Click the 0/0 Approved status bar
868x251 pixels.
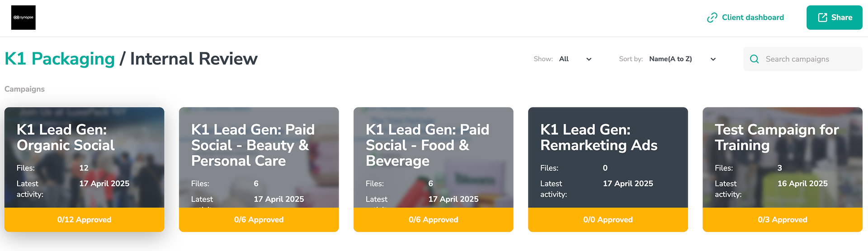pyautogui.click(x=608, y=220)
